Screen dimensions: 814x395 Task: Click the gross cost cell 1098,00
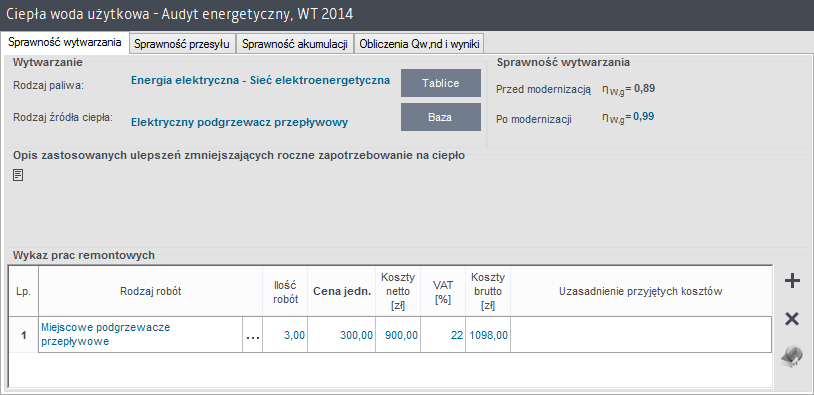click(x=488, y=335)
